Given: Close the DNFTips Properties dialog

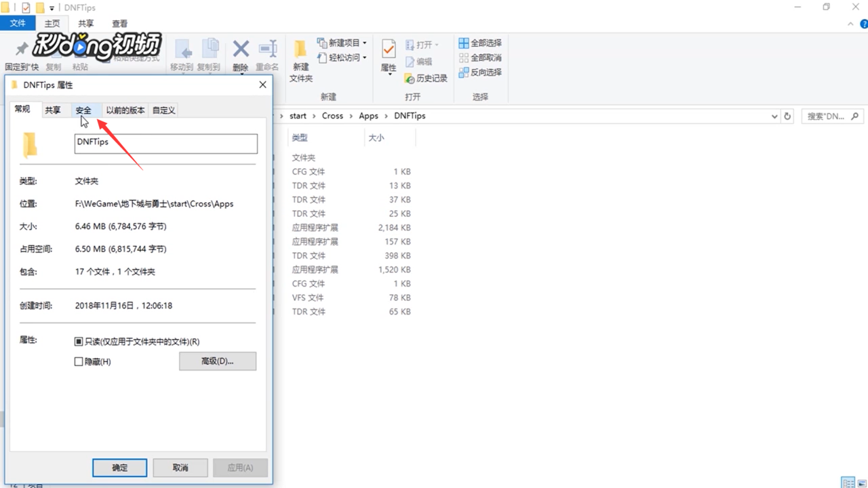Looking at the screenshot, I should coord(262,85).
